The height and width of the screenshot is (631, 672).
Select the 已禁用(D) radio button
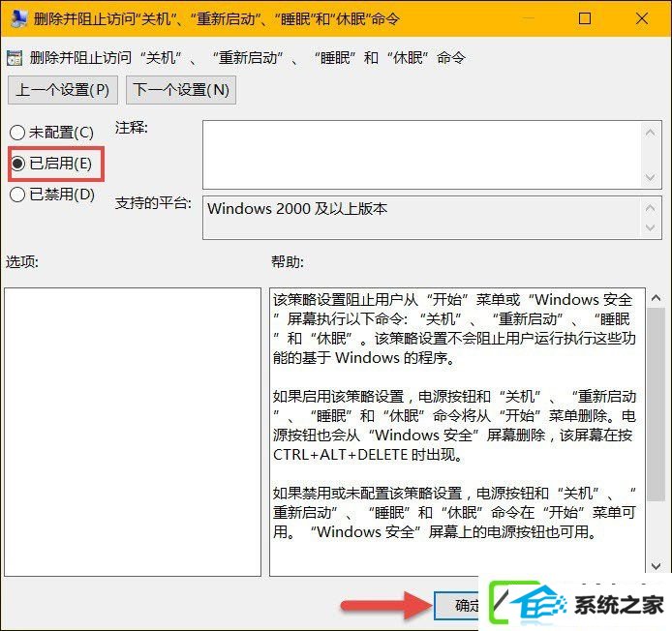tap(52, 195)
